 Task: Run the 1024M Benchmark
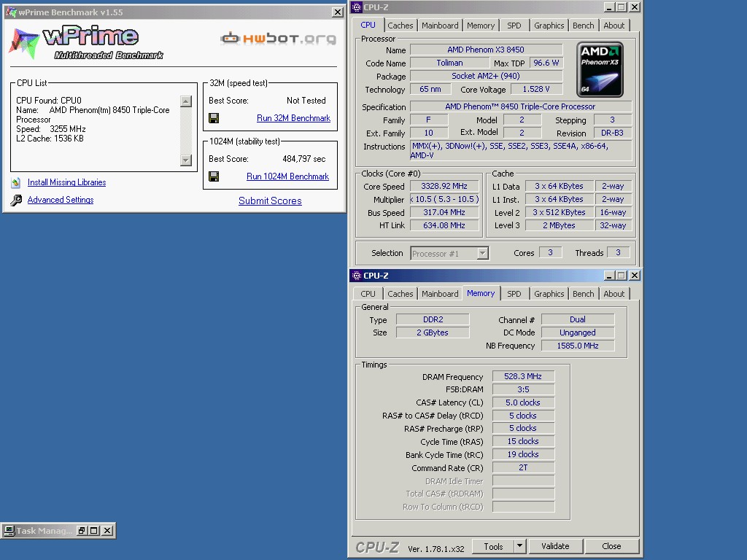tap(287, 176)
